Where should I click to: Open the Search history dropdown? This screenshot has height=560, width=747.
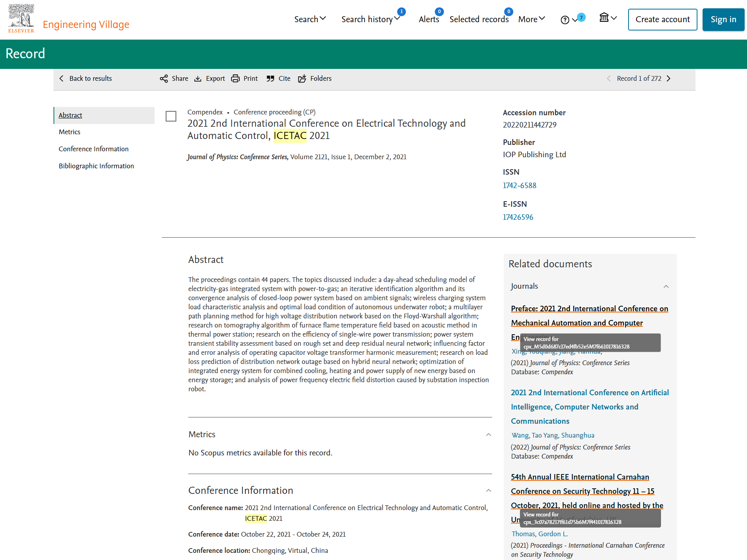point(371,19)
